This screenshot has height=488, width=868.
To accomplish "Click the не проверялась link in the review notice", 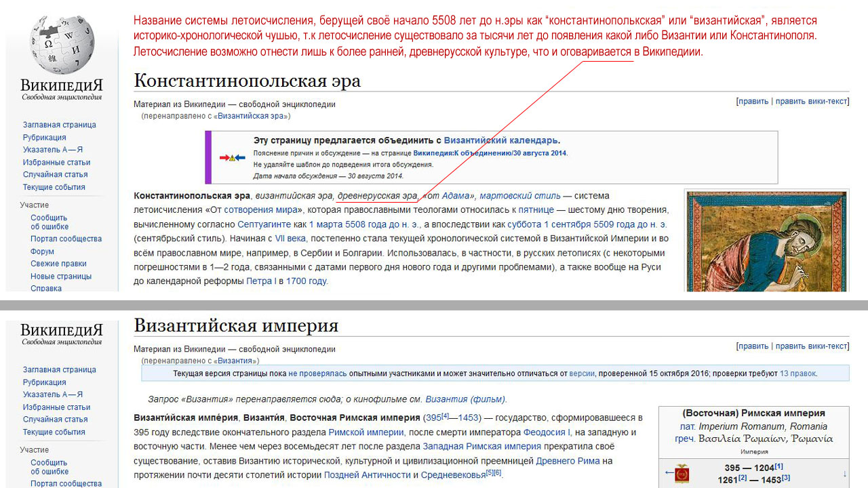I will [x=317, y=373].
